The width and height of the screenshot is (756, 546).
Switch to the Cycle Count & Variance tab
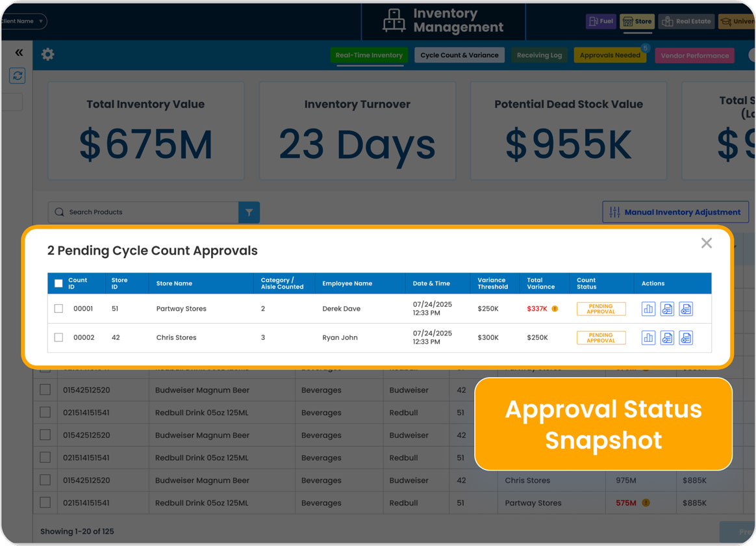point(459,55)
